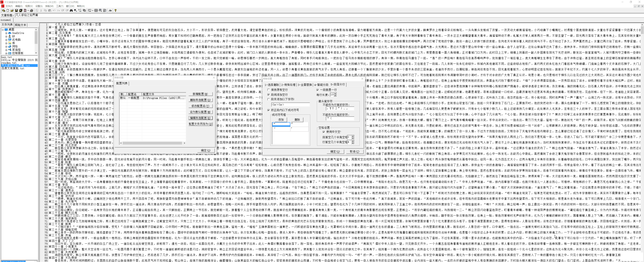Toggle the 保持原有空行 checkbox

pos(269,90)
